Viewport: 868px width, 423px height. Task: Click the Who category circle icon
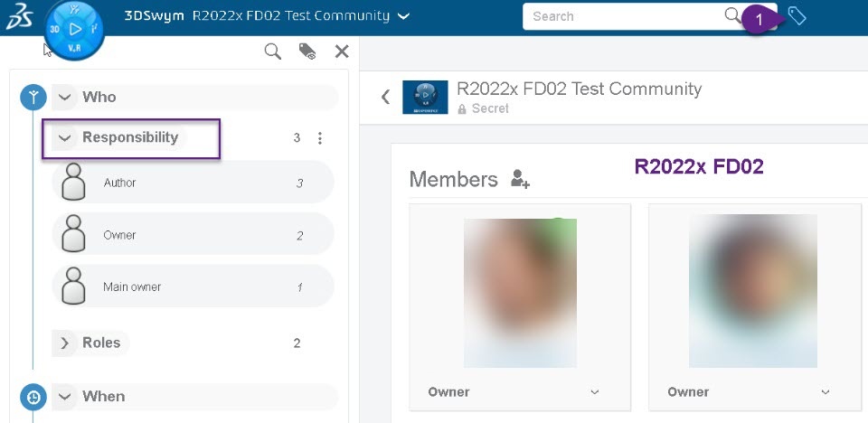click(x=33, y=97)
